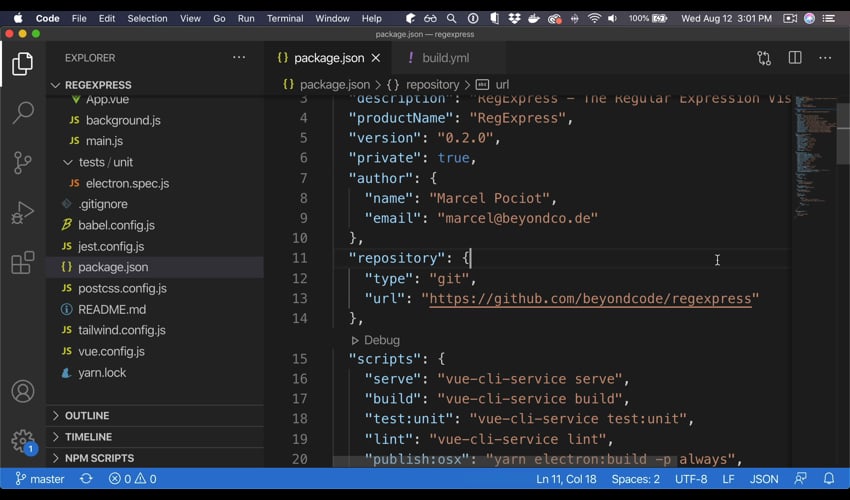Open the File menu

pyautogui.click(x=79, y=18)
